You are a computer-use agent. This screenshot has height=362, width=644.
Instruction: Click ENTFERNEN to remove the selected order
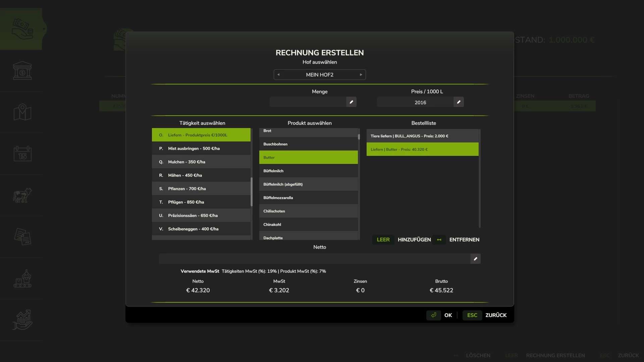(465, 240)
